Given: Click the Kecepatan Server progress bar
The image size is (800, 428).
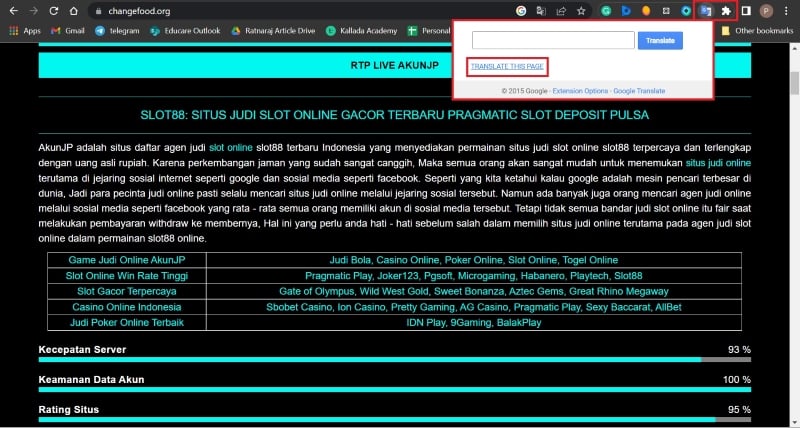Looking at the screenshot, I should click(394, 360).
